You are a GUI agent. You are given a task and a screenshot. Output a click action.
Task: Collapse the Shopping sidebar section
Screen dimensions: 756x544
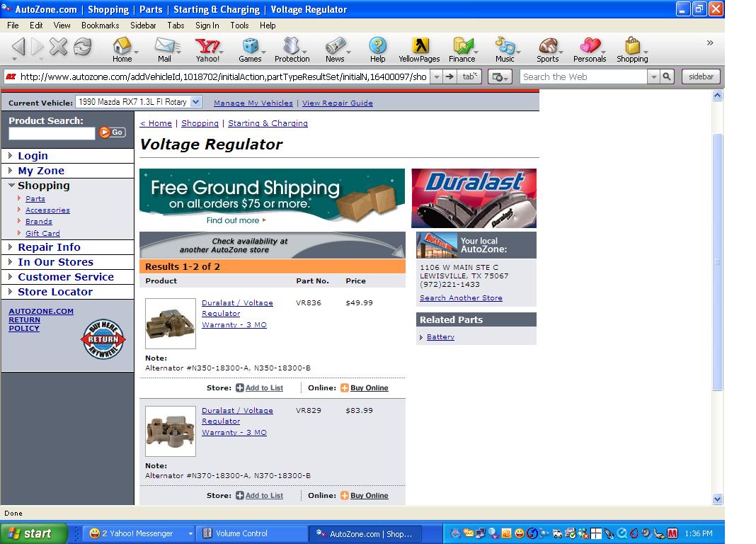pos(12,186)
